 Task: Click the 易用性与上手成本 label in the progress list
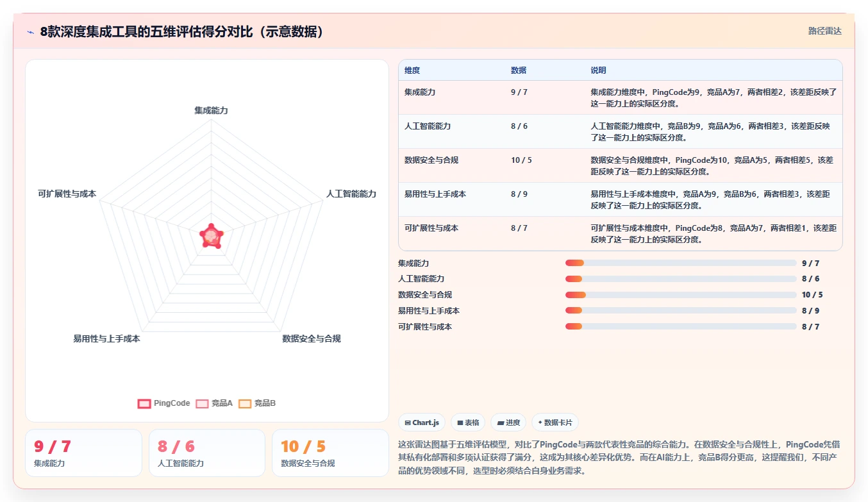tap(429, 310)
